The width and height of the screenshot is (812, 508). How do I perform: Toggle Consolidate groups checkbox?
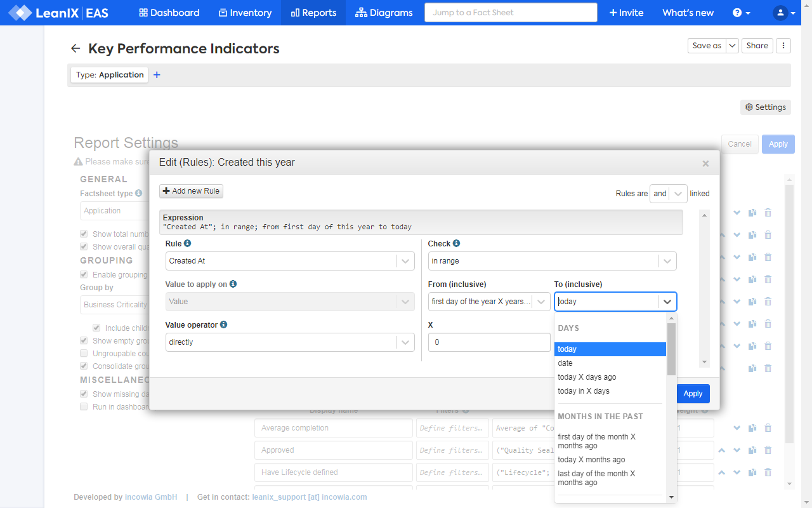click(84, 366)
